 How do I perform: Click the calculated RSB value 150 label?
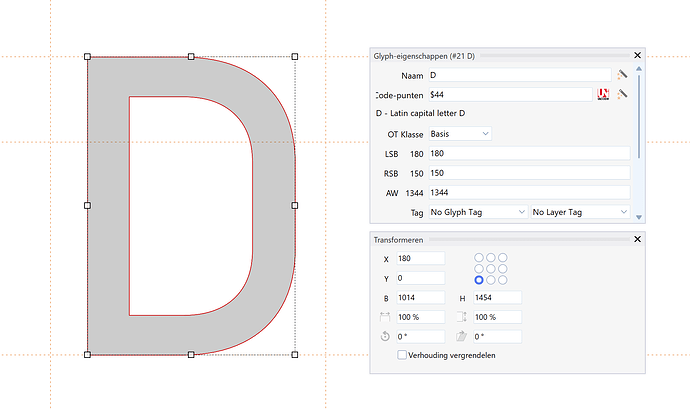416,173
